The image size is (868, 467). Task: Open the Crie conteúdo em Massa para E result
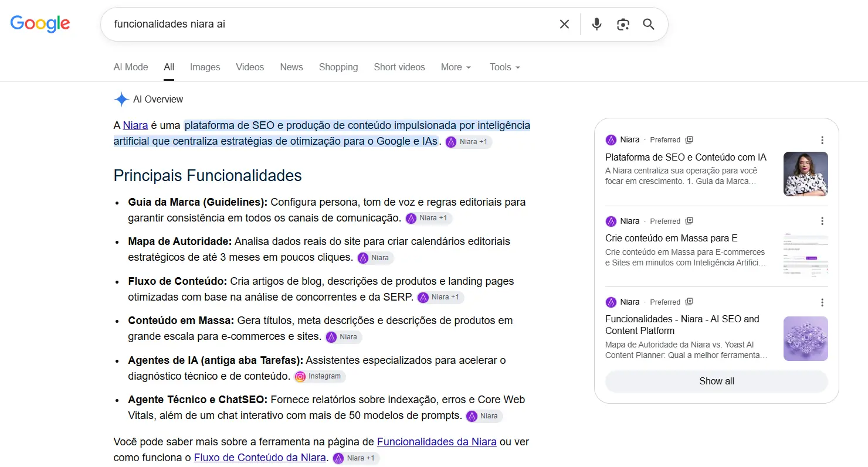click(x=672, y=238)
